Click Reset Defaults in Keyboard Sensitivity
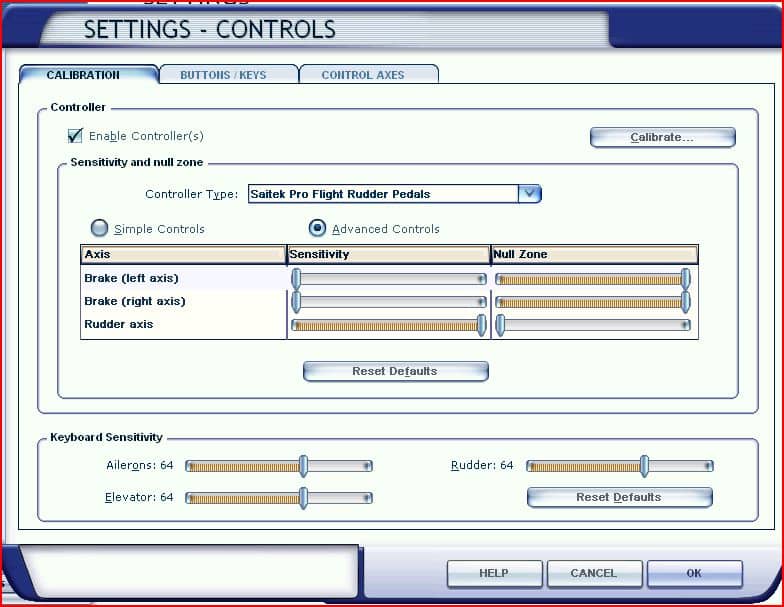The height and width of the screenshot is (607, 784). click(x=618, y=497)
